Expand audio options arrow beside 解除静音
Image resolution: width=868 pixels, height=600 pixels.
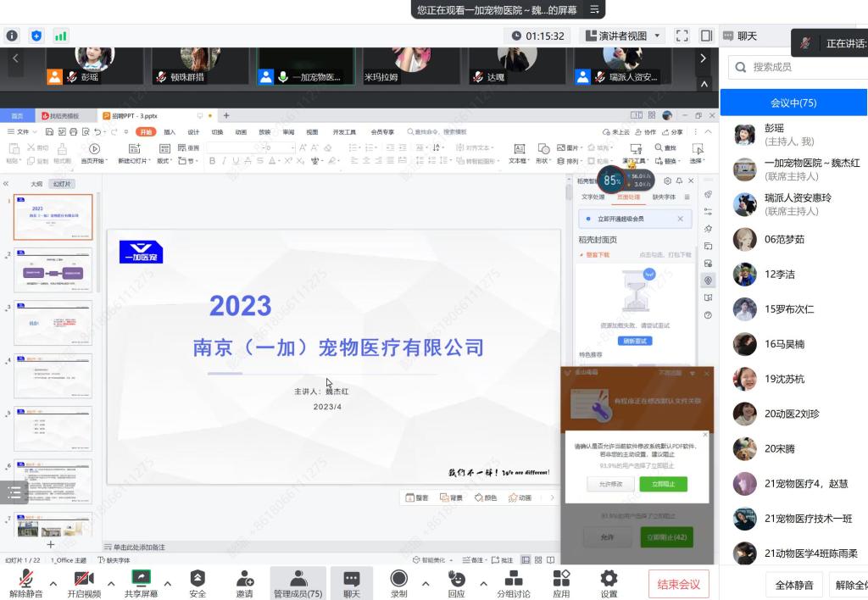tap(53, 583)
